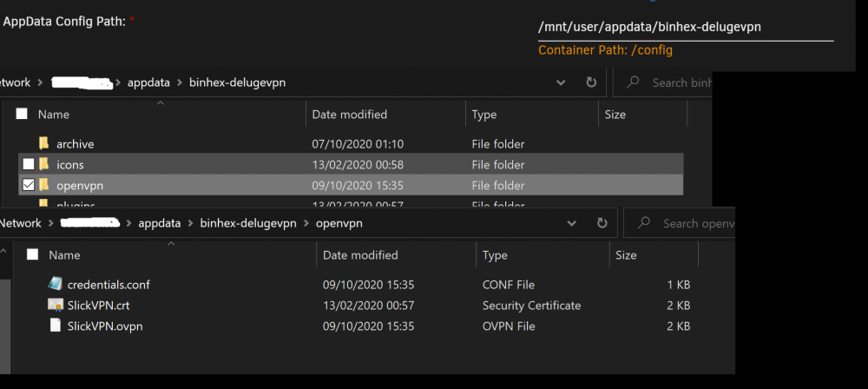This screenshot has height=389, width=868.
Task: Select the SlickVPN.ovpn file name
Action: (x=105, y=326)
